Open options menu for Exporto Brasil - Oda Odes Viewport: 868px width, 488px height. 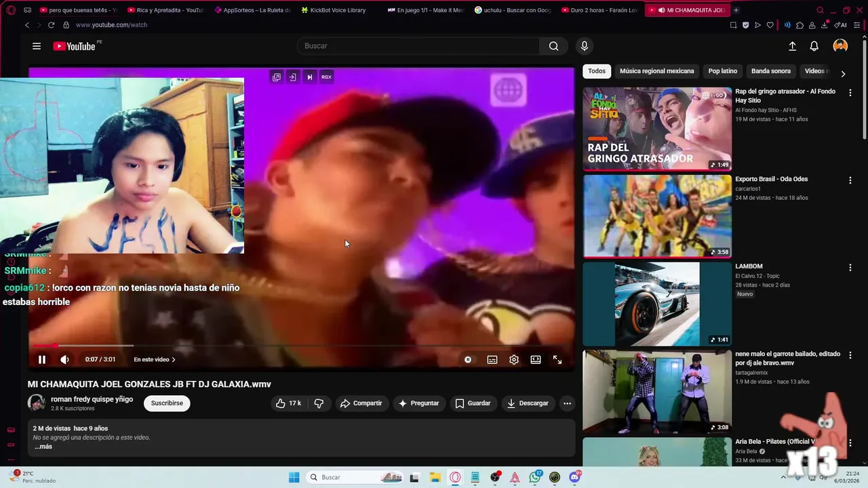pos(850,180)
